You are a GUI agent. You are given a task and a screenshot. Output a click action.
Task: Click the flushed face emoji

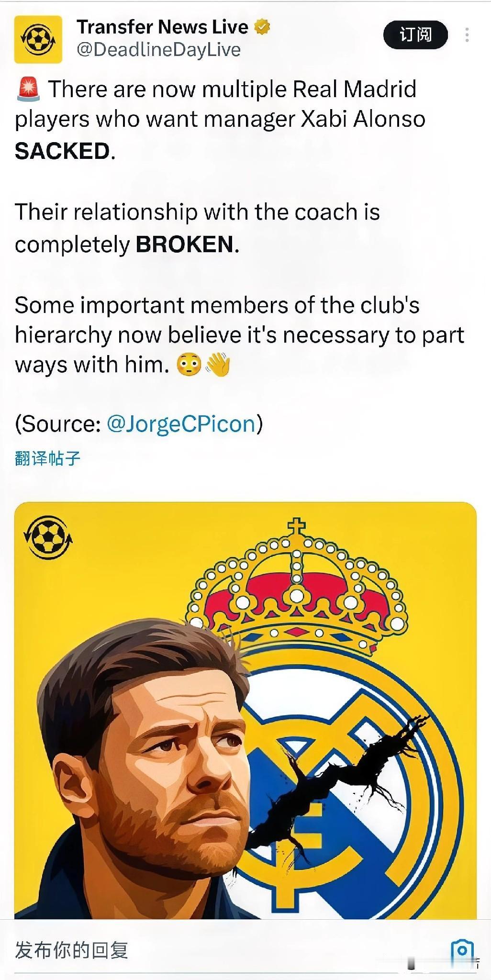pos(189,365)
